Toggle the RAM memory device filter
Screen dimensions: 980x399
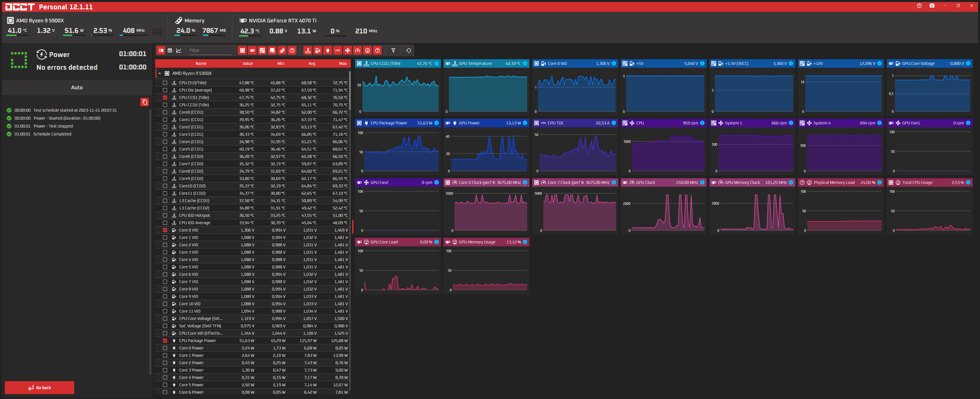coord(282,50)
